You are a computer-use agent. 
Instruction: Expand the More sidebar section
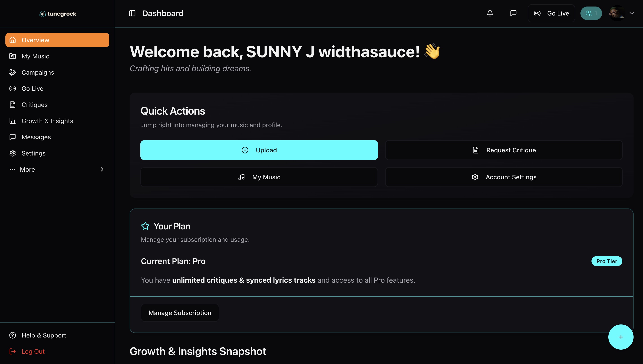click(x=27, y=169)
